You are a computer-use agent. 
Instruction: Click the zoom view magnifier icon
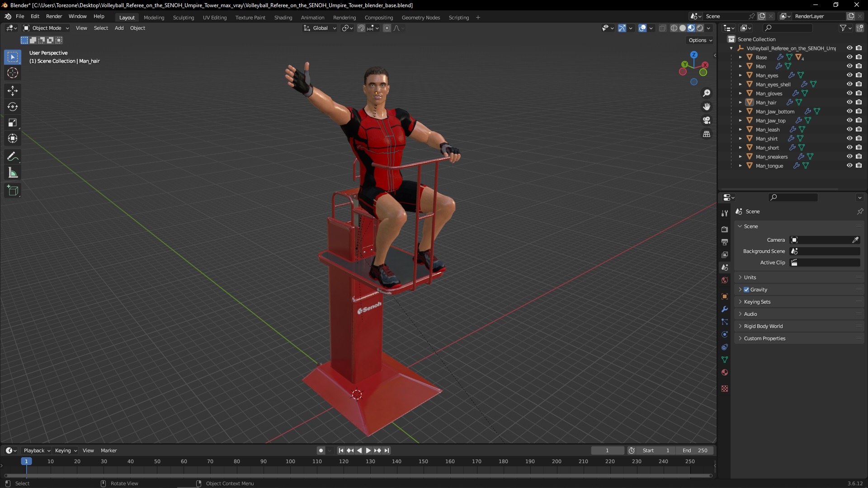706,93
